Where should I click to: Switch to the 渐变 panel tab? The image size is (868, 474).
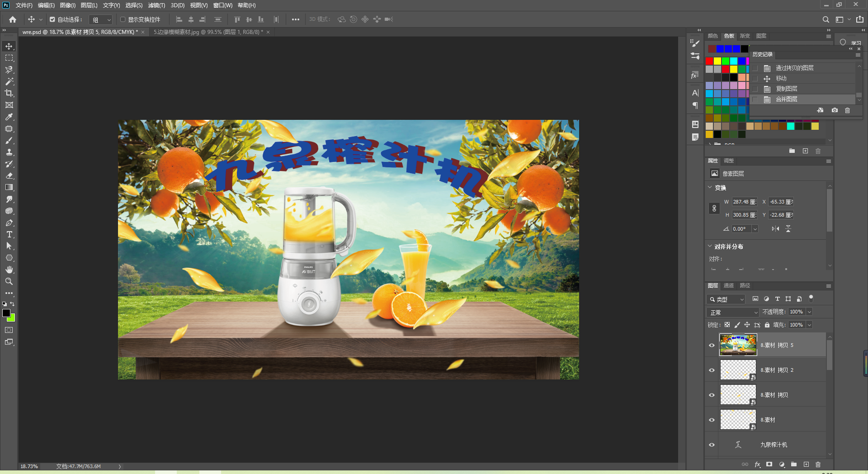(745, 36)
